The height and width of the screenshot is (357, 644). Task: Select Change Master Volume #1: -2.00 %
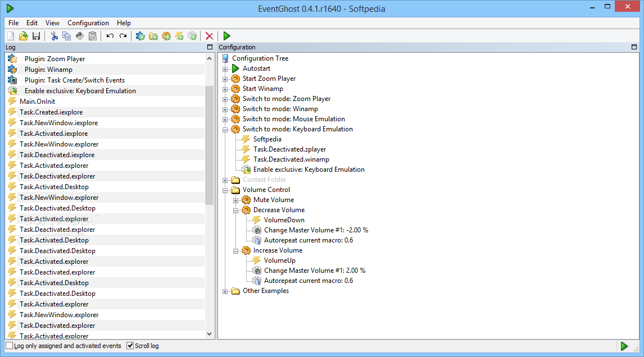point(316,230)
